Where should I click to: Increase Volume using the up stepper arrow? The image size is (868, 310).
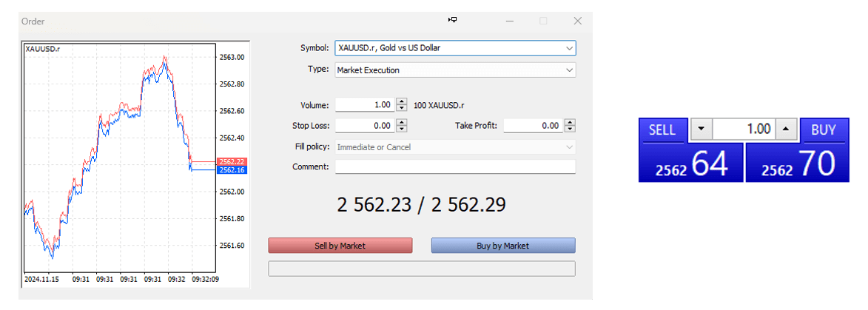(402, 102)
